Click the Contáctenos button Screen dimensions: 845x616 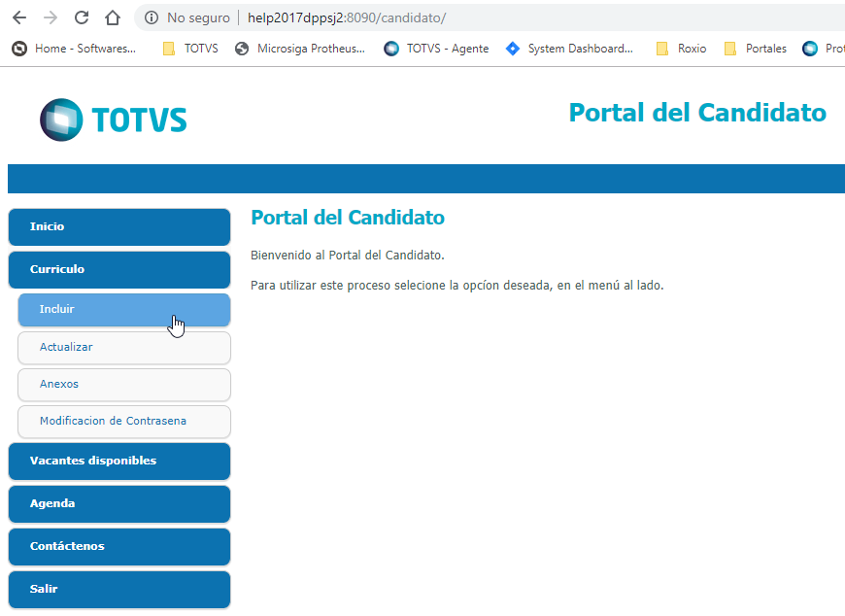(x=119, y=546)
